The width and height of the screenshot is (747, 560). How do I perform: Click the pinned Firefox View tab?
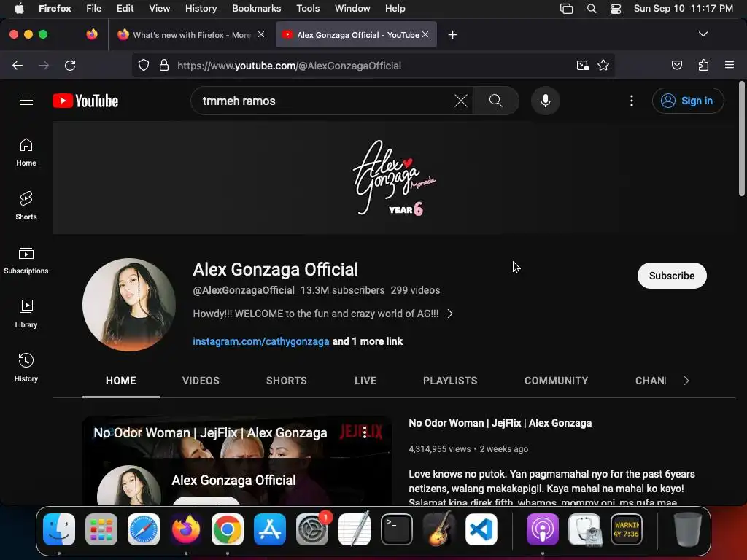click(92, 35)
